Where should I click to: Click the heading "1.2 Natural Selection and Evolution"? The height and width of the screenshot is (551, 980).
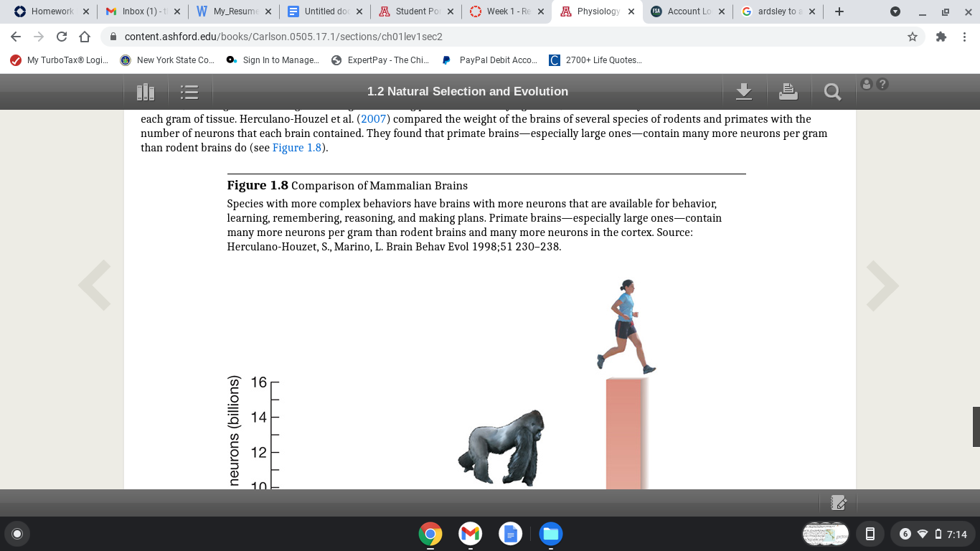tap(468, 92)
